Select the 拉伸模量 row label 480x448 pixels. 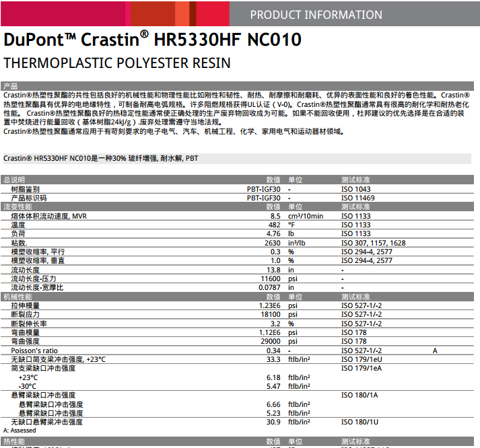(25, 305)
